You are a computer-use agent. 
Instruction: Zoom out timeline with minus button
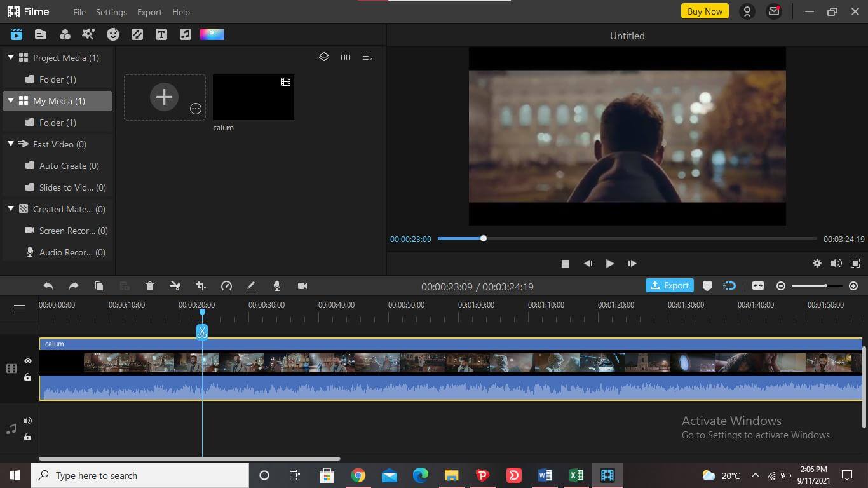(781, 286)
